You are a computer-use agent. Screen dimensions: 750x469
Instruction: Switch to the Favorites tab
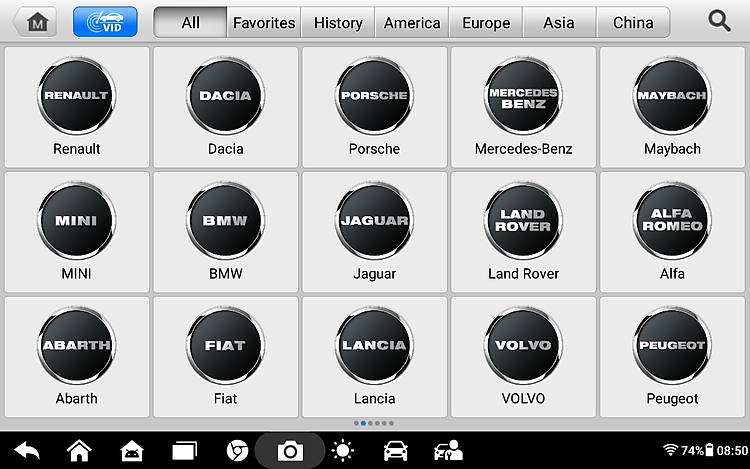[x=264, y=22]
